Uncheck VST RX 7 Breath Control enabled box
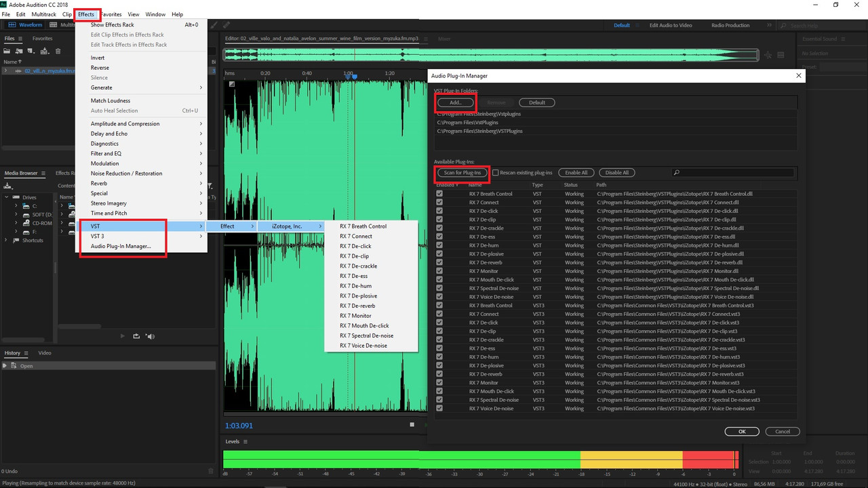Viewport: 868px width, 488px height. pyautogui.click(x=439, y=194)
